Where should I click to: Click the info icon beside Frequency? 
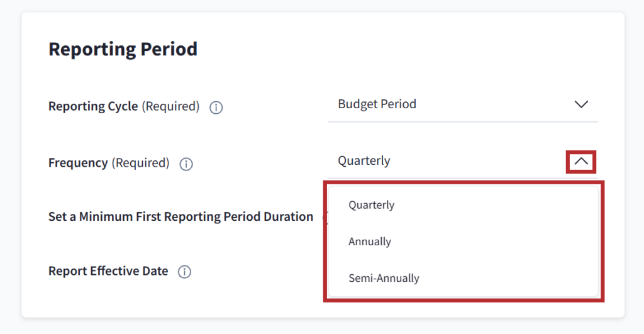[x=186, y=164]
